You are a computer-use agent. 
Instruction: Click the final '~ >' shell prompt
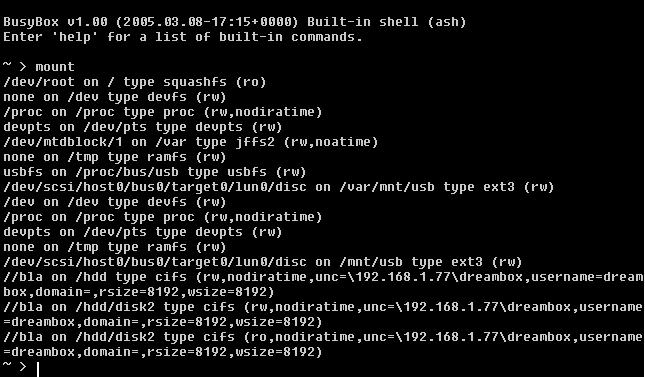[15, 365]
